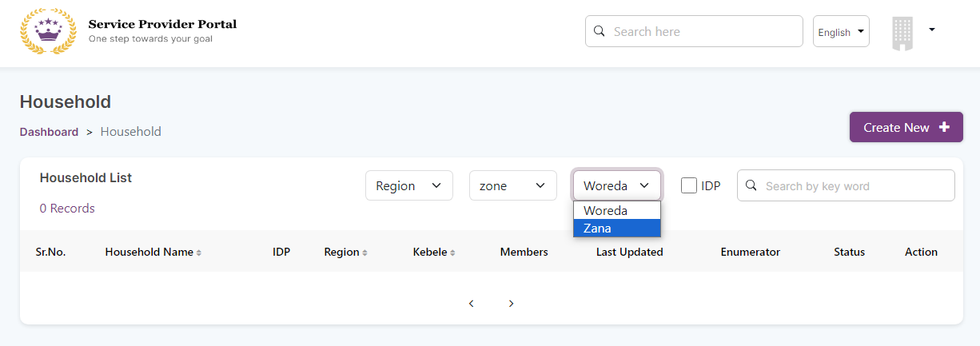Go to previous page arrow

click(x=472, y=304)
